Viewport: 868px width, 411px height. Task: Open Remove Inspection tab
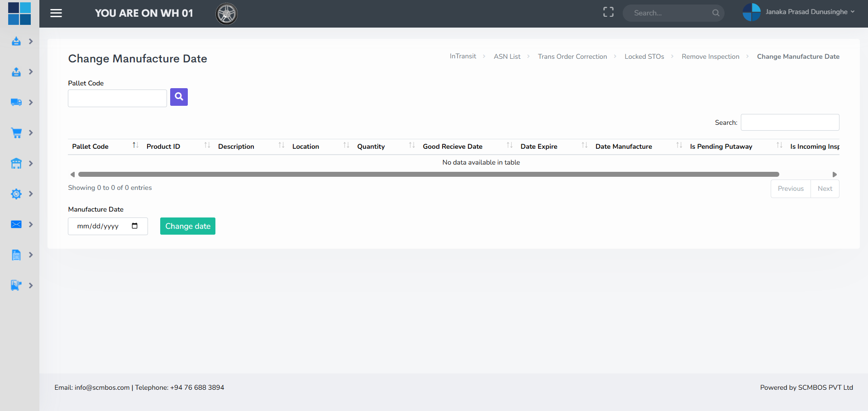(710, 57)
